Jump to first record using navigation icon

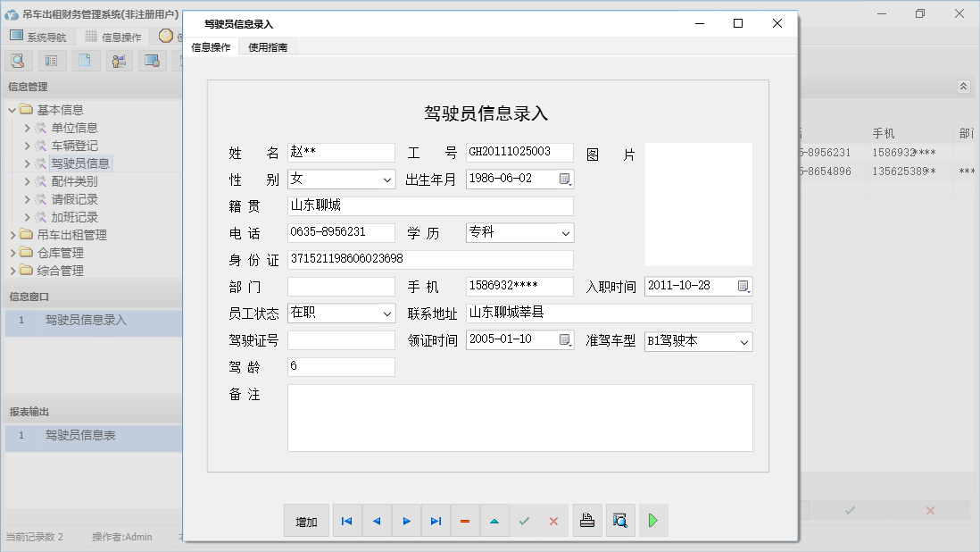point(346,520)
